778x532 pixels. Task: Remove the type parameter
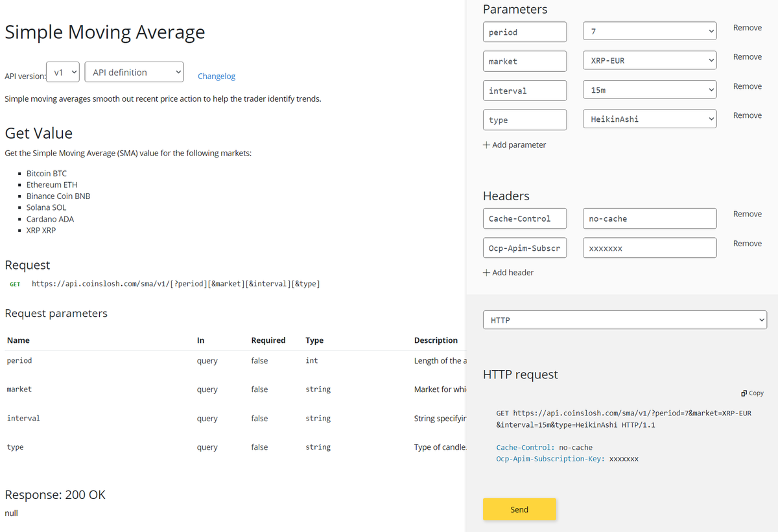tap(747, 115)
